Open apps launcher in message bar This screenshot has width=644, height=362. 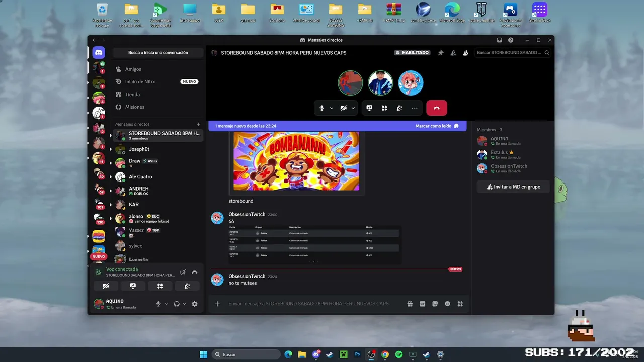coord(460,304)
